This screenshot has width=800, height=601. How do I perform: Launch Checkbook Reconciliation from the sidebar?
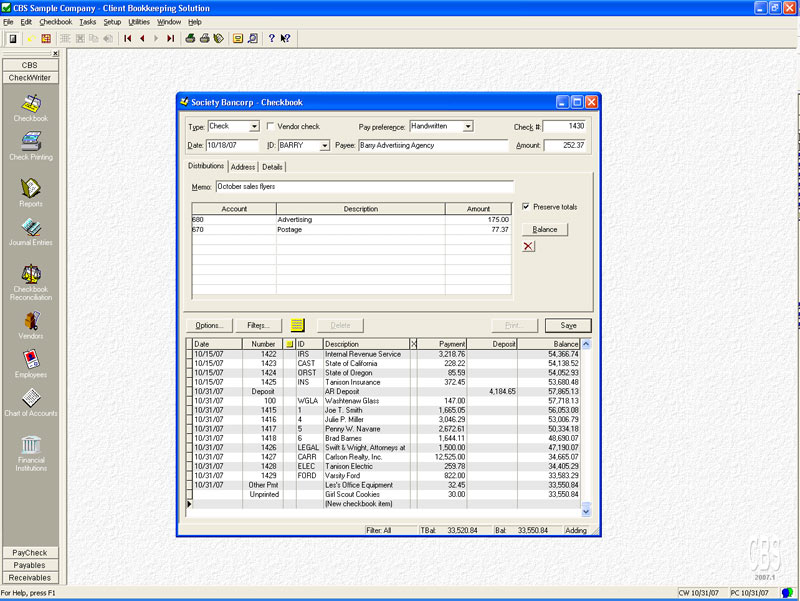click(x=30, y=274)
